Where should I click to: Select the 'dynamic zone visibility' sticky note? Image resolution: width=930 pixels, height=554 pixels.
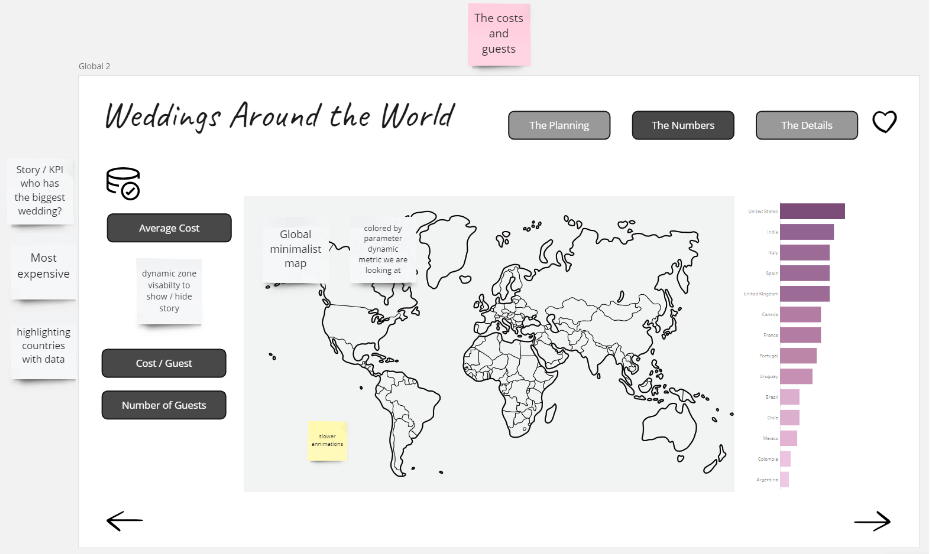point(169,290)
